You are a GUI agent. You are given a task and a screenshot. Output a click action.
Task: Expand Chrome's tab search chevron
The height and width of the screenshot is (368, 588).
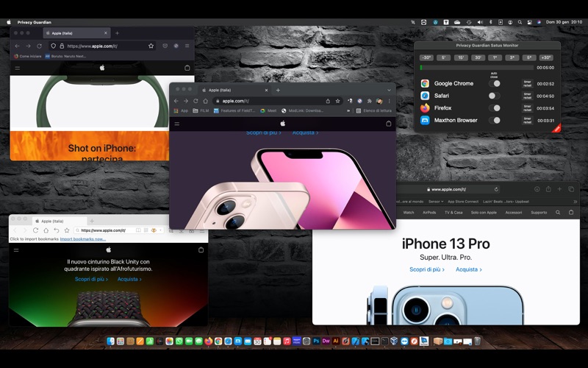pyautogui.click(x=389, y=90)
